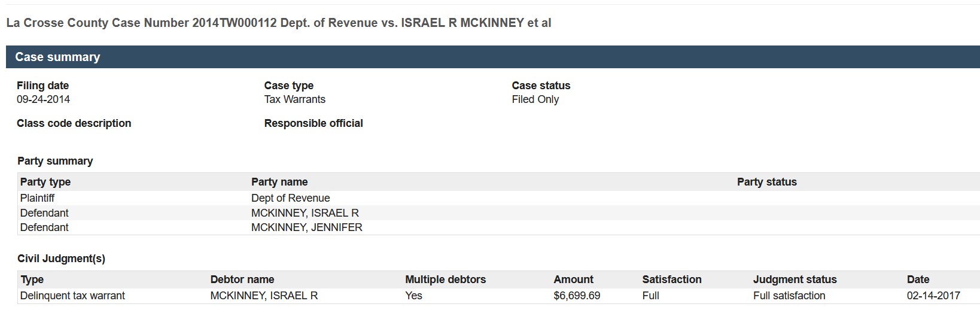Click the Debtor name column header
Screen dimensions: 980x322
pyautogui.click(x=242, y=280)
